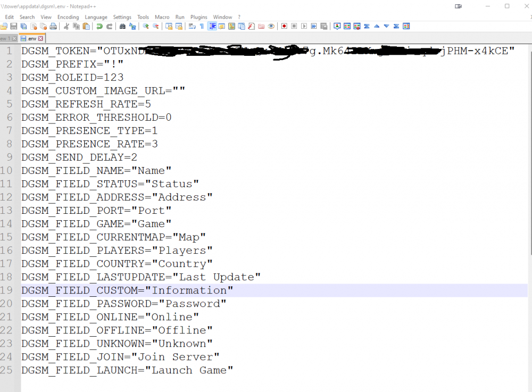Click DGSM_FIELD_JOIN="Join Server" line
Image resolution: width=532 pixels, height=392 pixels.
coord(120,357)
